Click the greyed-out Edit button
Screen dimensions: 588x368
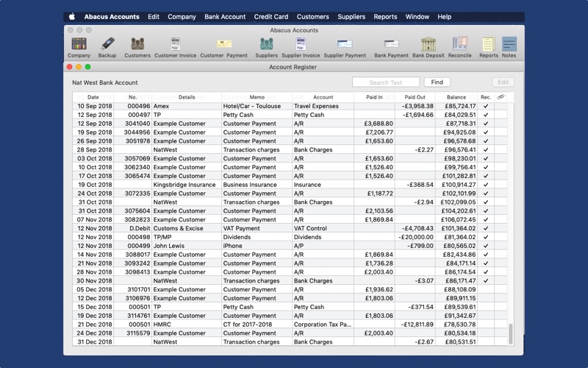(x=503, y=82)
